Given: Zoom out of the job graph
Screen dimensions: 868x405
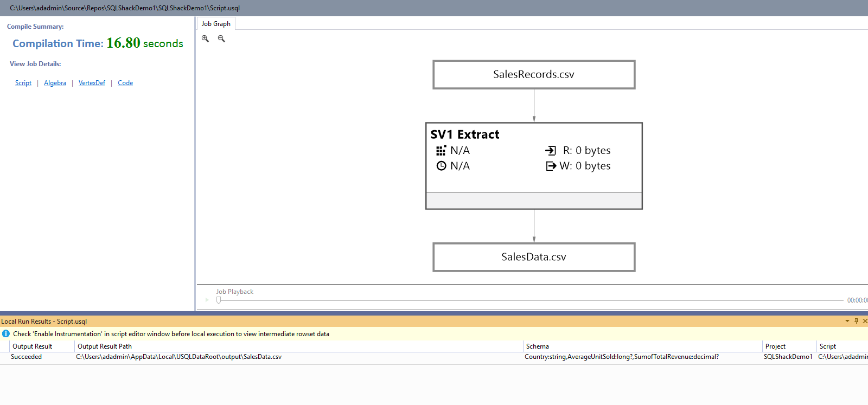Looking at the screenshot, I should tap(221, 38).
